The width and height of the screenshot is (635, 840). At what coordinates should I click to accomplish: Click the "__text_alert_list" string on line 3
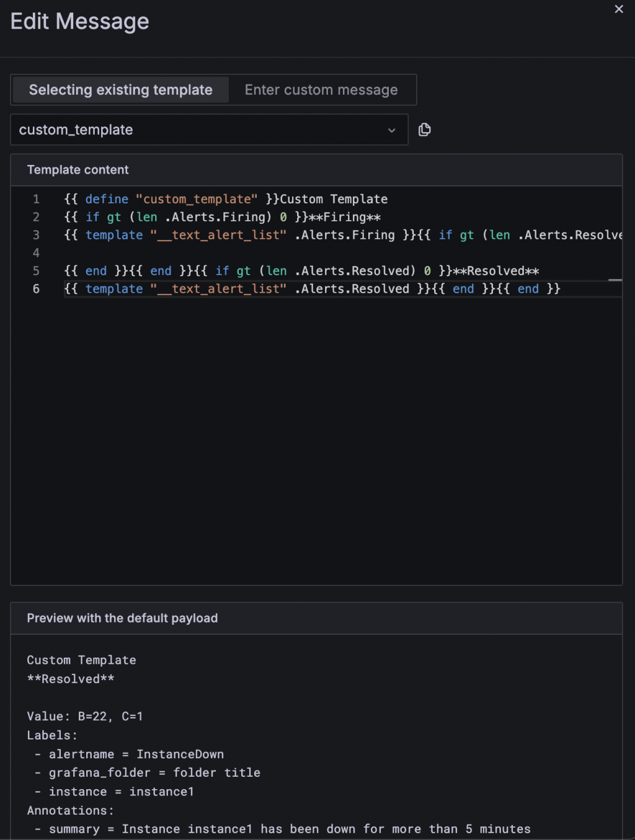pos(218,235)
